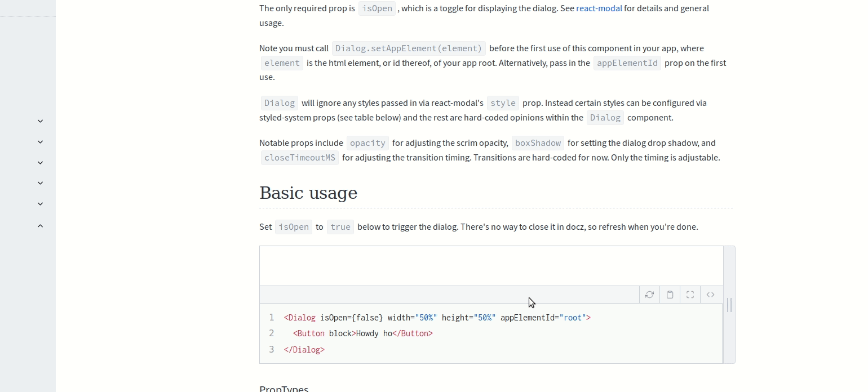Screen dimensions: 868x392
Task: Click the inline code 'element' starting the line
Action: (282, 63)
